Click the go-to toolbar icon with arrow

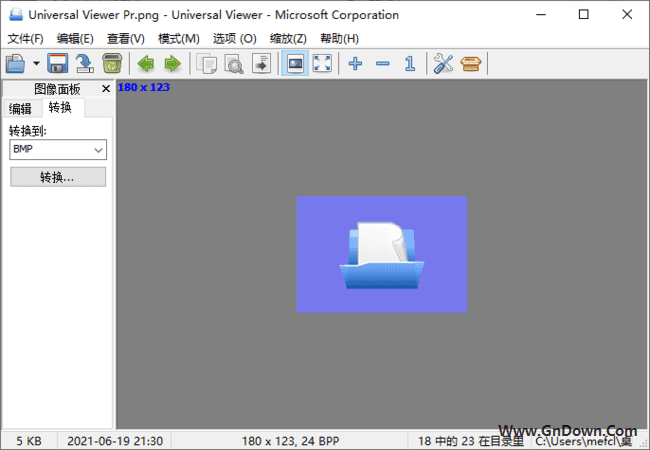pos(261,64)
